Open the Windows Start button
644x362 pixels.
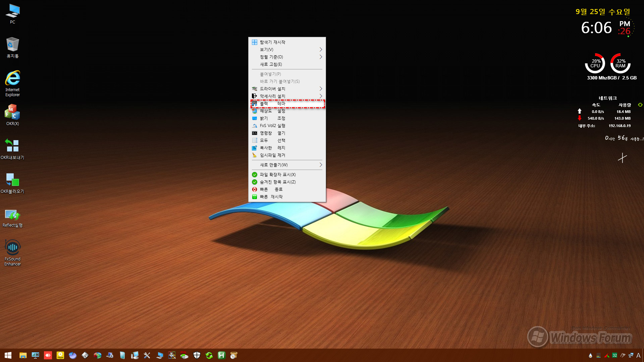8,355
